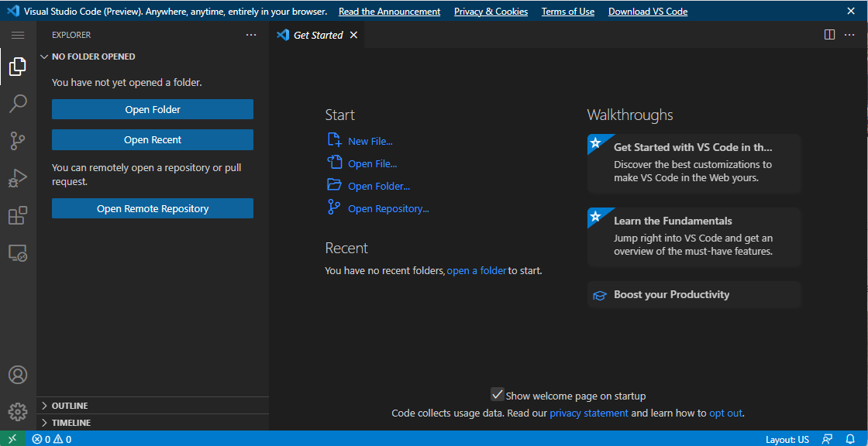
Task: Open the Read the Announcement link
Action: 390,11
